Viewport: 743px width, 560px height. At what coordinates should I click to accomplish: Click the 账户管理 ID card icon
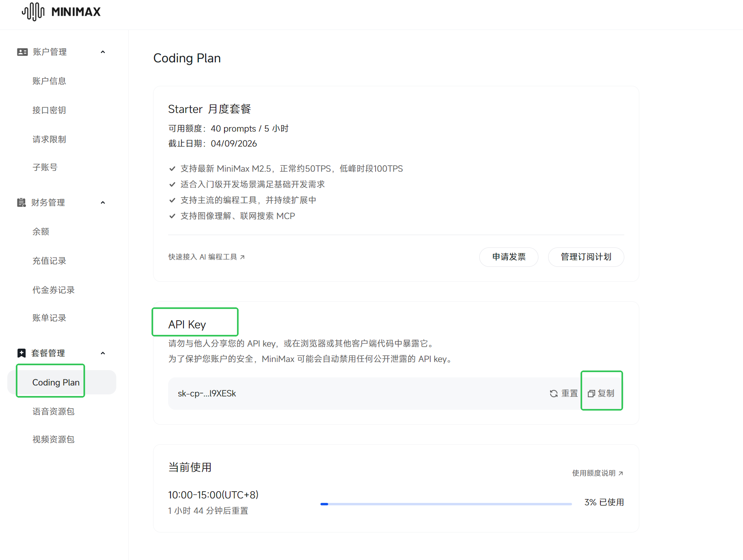coord(22,52)
